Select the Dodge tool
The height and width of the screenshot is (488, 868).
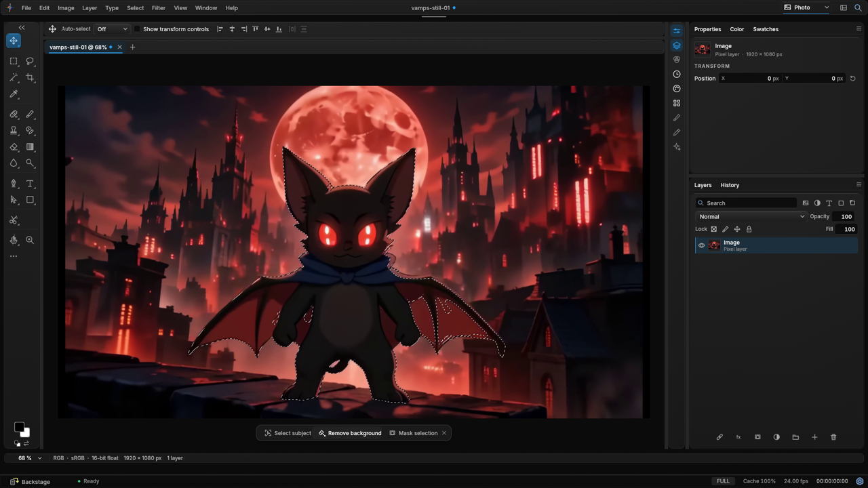click(x=30, y=163)
